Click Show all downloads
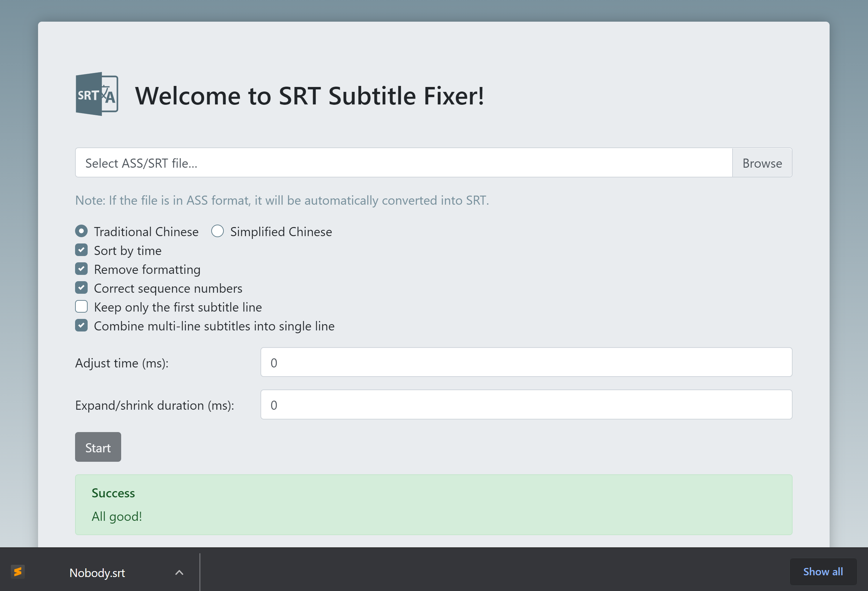This screenshot has height=591, width=868. [823, 571]
